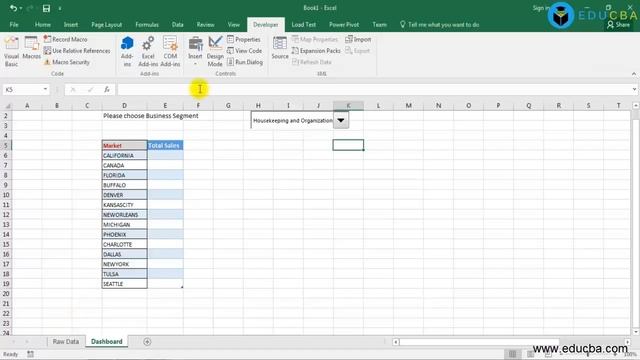Click the Insert Function fx button
This screenshot has width=640, height=360.
107,89
